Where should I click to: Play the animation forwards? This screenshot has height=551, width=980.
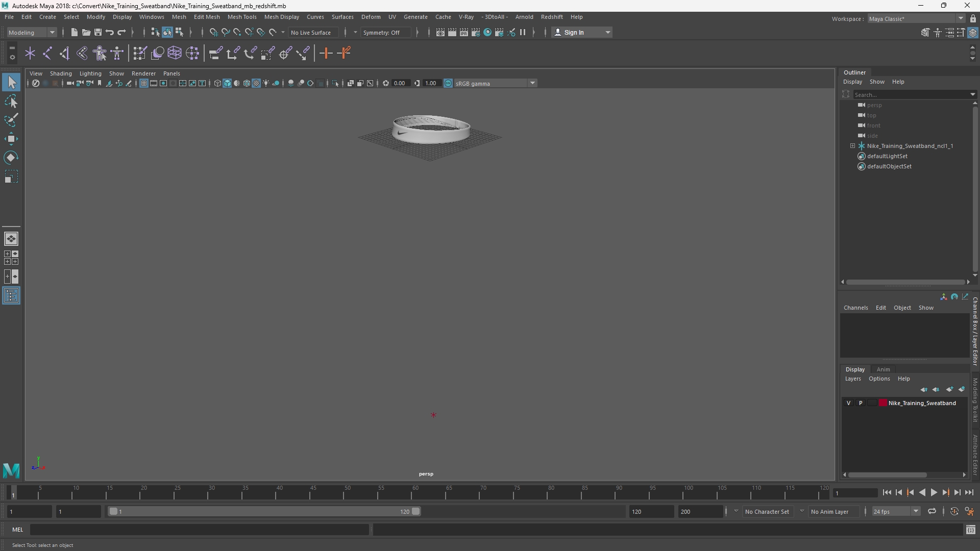(934, 493)
